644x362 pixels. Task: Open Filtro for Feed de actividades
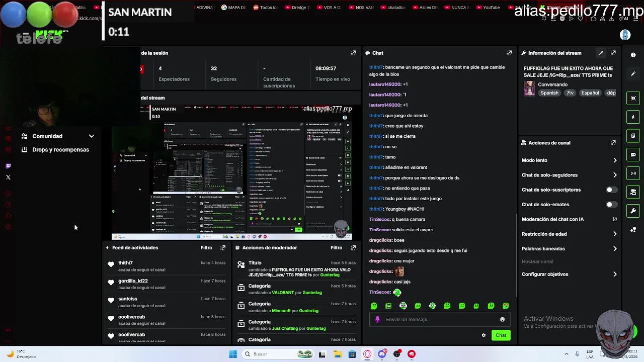(206, 247)
